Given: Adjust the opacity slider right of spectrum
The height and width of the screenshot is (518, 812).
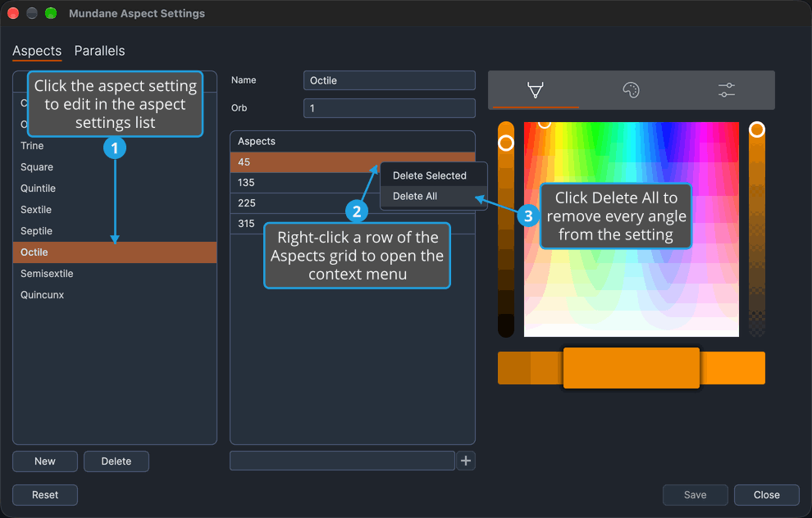Looking at the screenshot, I should coord(756,229).
